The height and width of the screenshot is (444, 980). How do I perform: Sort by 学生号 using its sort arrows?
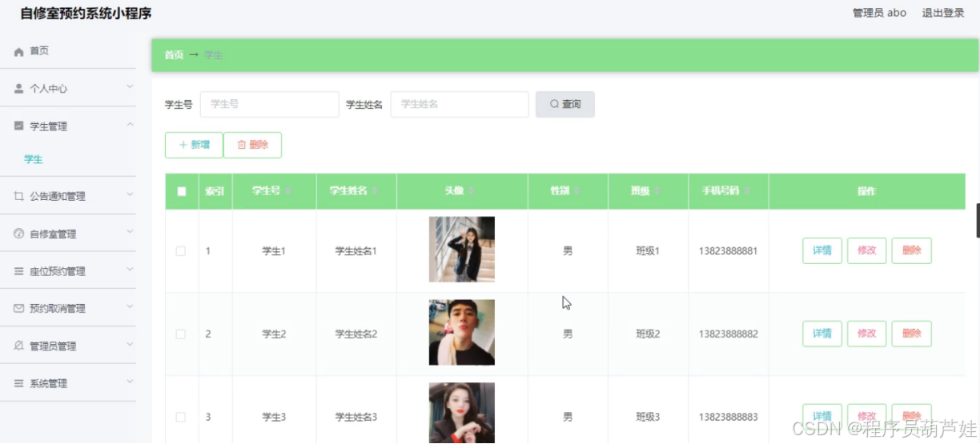[288, 191]
